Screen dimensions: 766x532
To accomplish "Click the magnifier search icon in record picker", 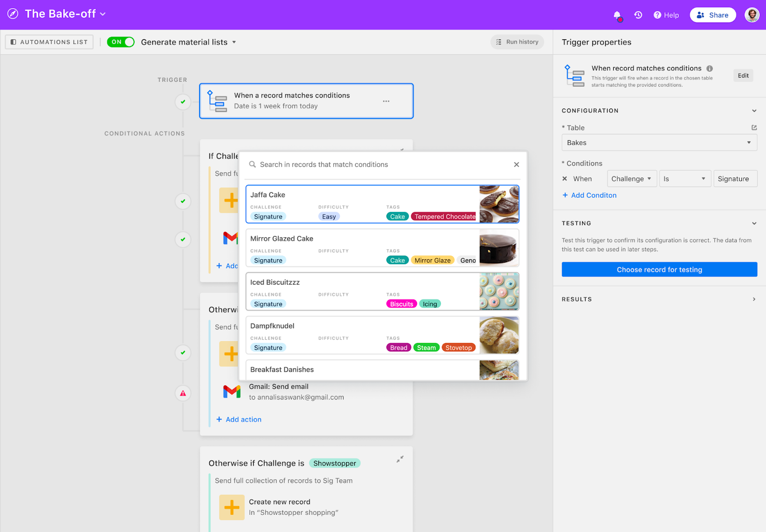I will (x=252, y=165).
